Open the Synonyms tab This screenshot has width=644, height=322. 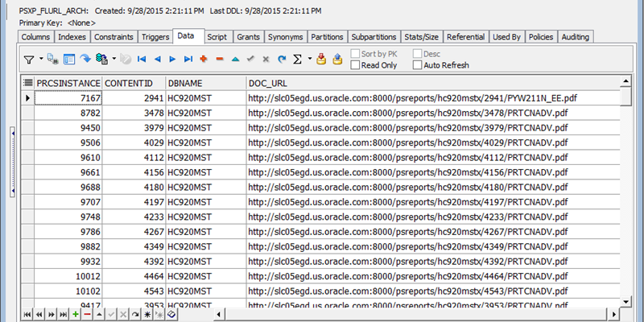(286, 37)
